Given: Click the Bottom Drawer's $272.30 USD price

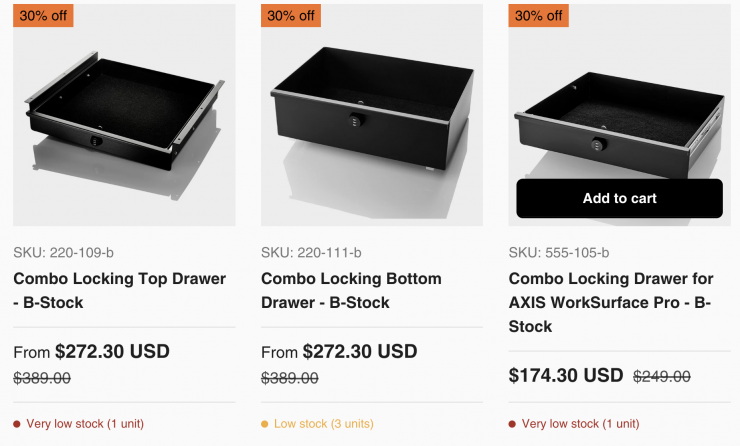Looking at the screenshot, I should tap(360, 352).
